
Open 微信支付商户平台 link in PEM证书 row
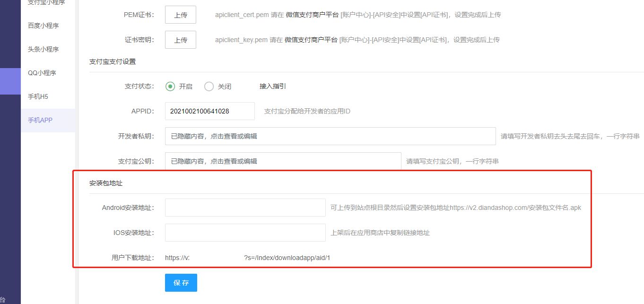(312, 15)
